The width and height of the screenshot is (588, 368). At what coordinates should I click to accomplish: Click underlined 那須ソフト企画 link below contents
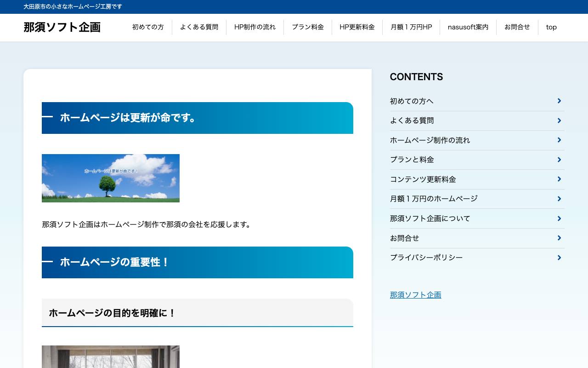click(x=416, y=295)
